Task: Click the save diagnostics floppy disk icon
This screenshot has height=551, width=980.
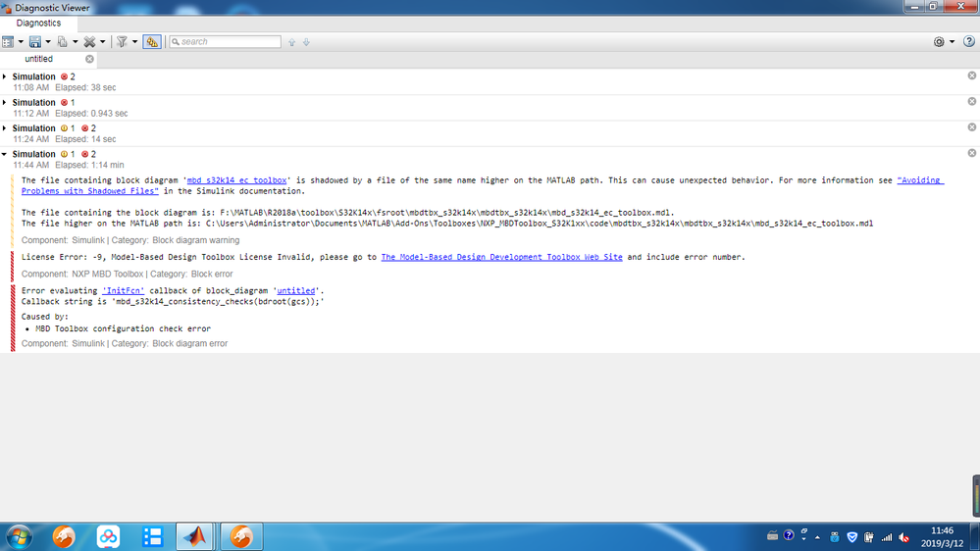Action: click(35, 42)
